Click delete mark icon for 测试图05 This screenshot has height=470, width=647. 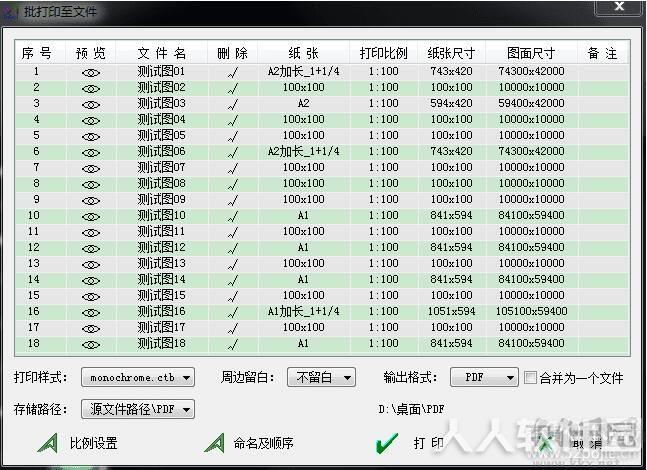(x=233, y=137)
